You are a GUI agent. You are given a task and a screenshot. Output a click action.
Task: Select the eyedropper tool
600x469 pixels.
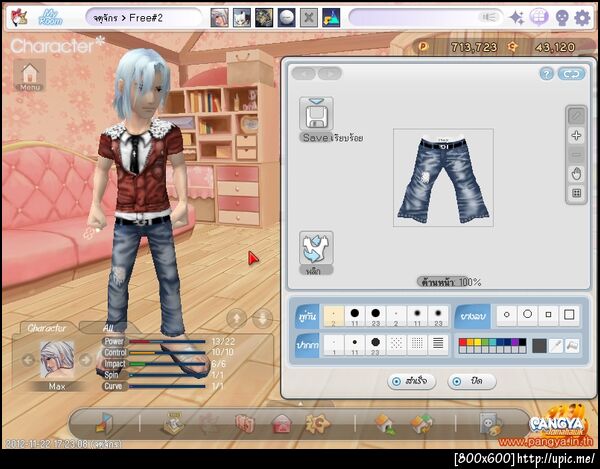click(556, 346)
